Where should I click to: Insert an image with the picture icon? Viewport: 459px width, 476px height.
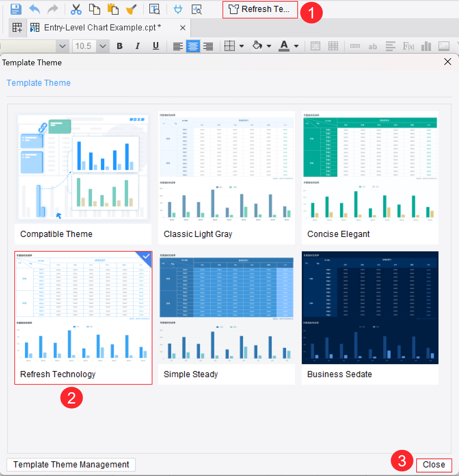(444, 46)
